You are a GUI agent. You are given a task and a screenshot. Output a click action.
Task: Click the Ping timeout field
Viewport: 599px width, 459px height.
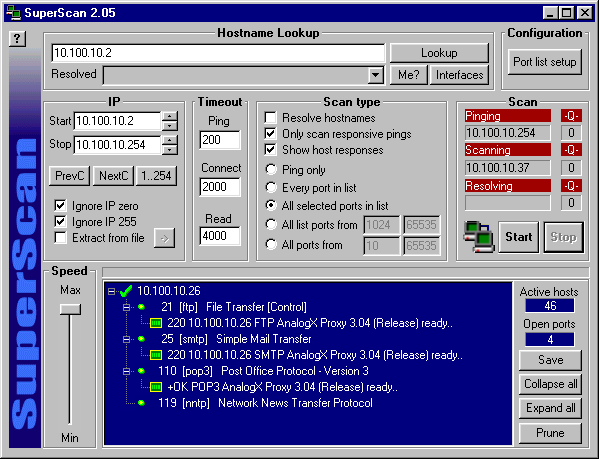pos(220,140)
